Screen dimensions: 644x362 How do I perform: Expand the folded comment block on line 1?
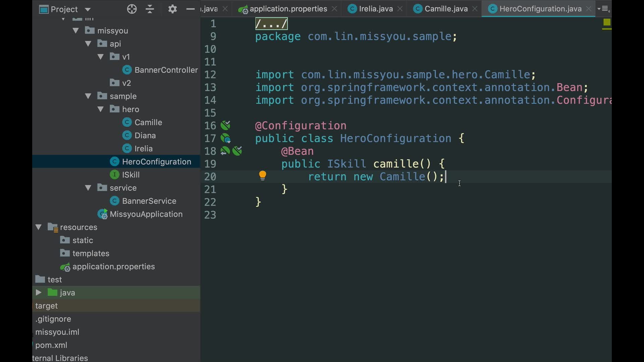click(271, 24)
